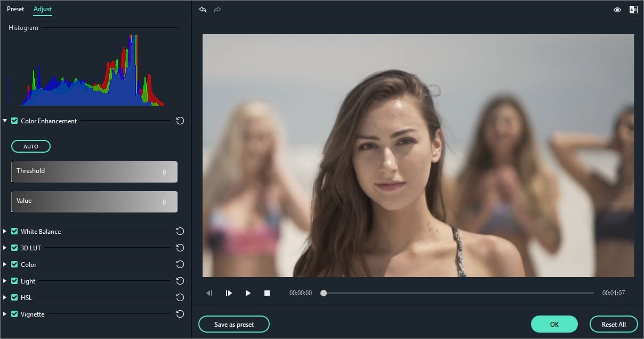644x339 pixels.
Task: Reset the HSL section
Action: pyautogui.click(x=180, y=297)
